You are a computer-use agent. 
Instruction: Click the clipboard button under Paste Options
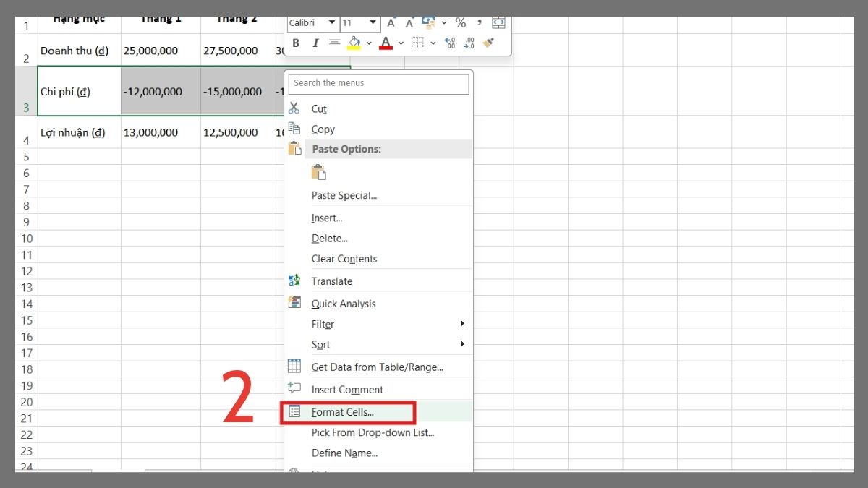[x=318, y=171]
